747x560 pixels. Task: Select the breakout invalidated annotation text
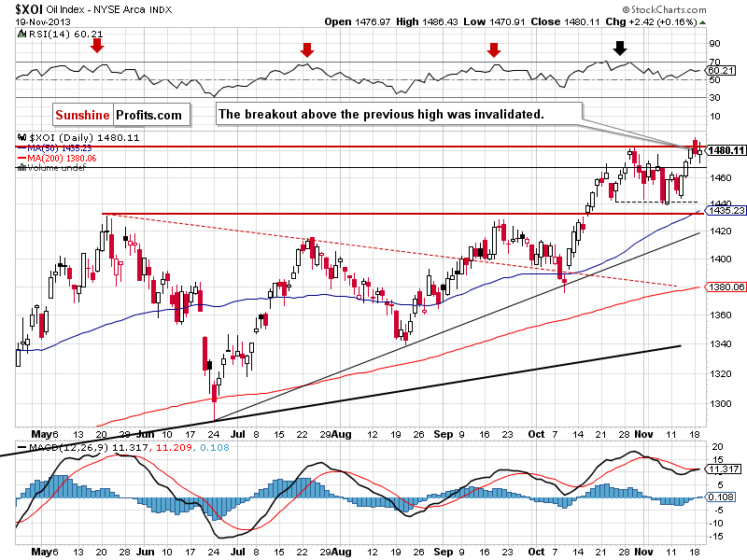coord(381,114)
